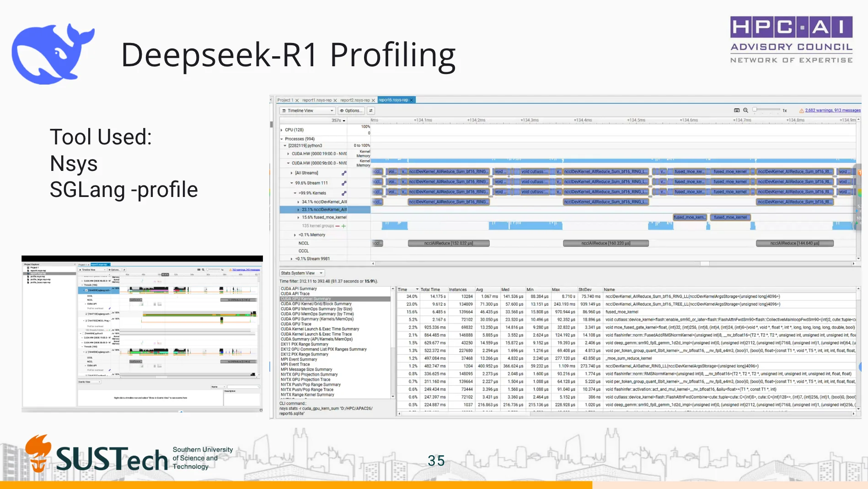The width and height of the screenshot is (868, 489).
Task: Close the report1.nsys-rep tab
Action: [335, 101]
